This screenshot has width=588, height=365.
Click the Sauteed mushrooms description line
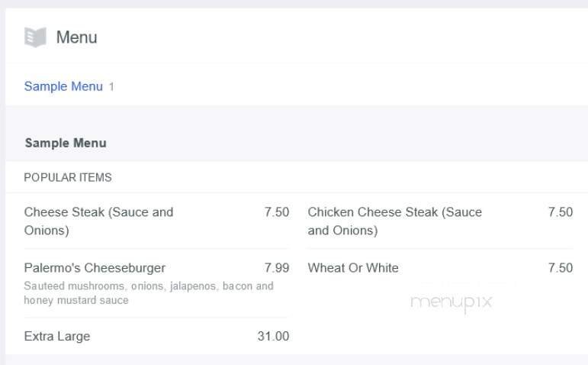click(149, 286)
